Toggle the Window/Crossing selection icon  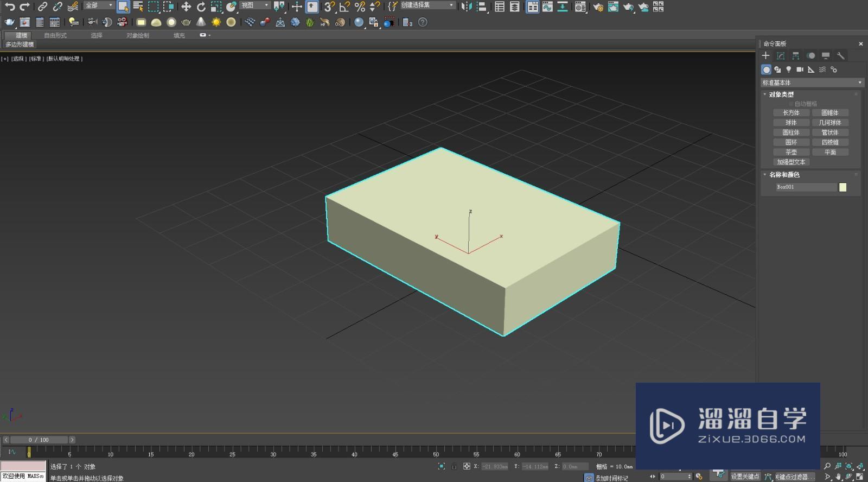pyautogui.click(x=168, y=7)
